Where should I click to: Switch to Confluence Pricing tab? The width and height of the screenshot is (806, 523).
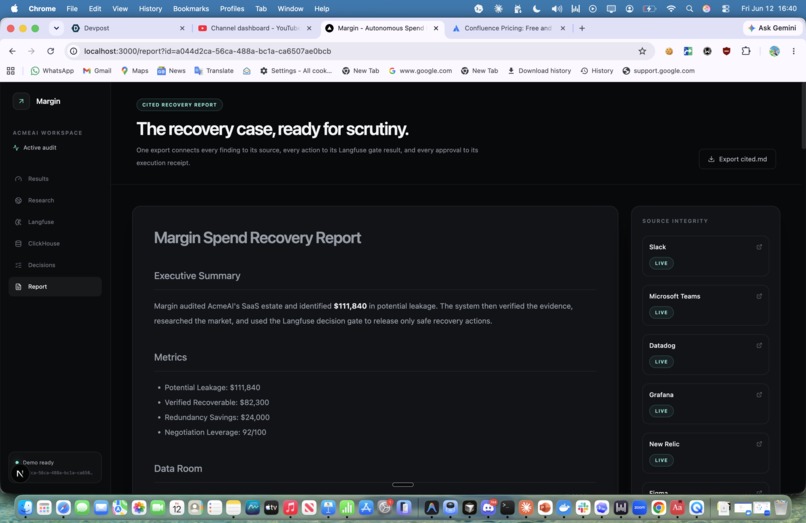[x=509, y=28]
